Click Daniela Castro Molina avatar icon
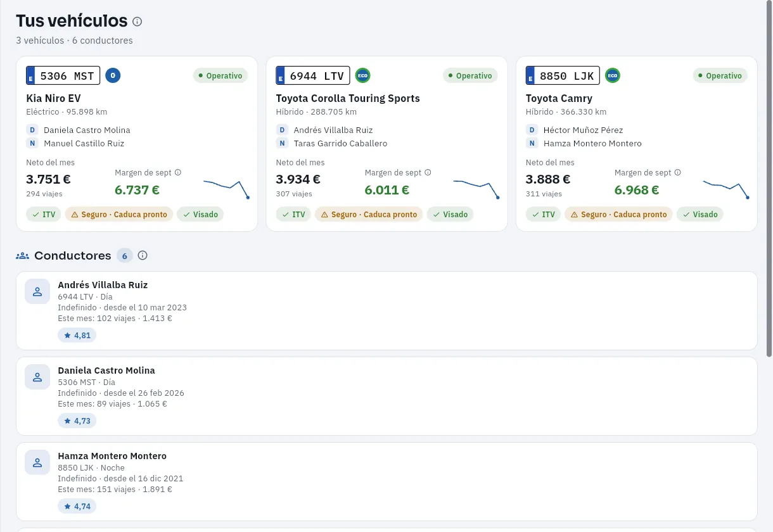The image size is (773, 532). click(x=37, y=377)
